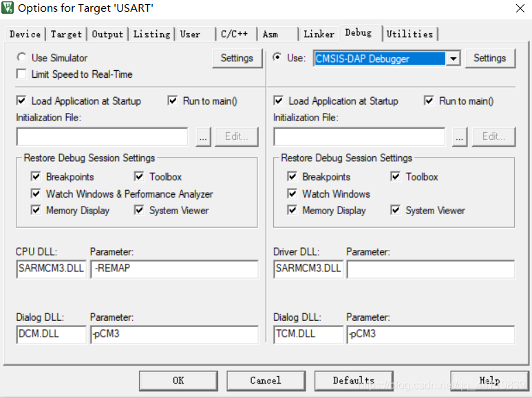Image resolution: width=532 pixels, height=398 pixels.
Task: Click CPU DLL parameter field -REMAP
Action: (174, 269)
